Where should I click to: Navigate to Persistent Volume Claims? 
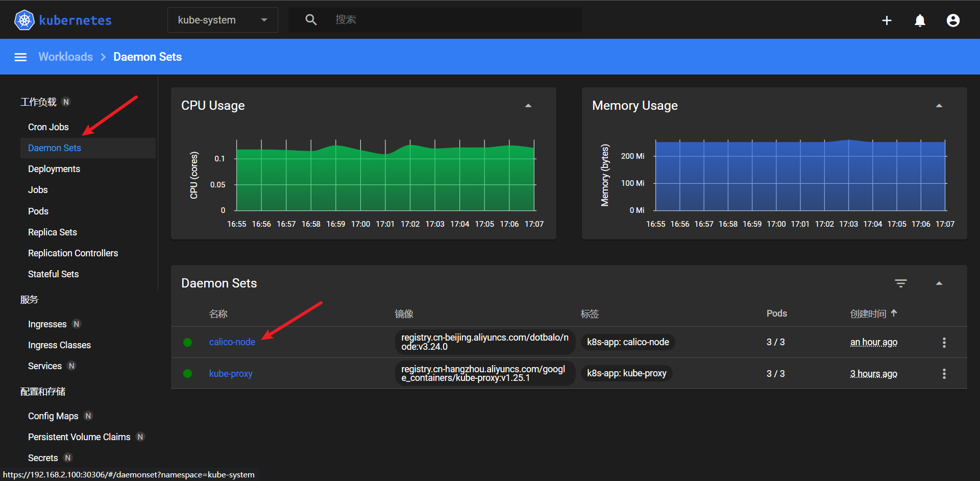(x=79, y=437)
